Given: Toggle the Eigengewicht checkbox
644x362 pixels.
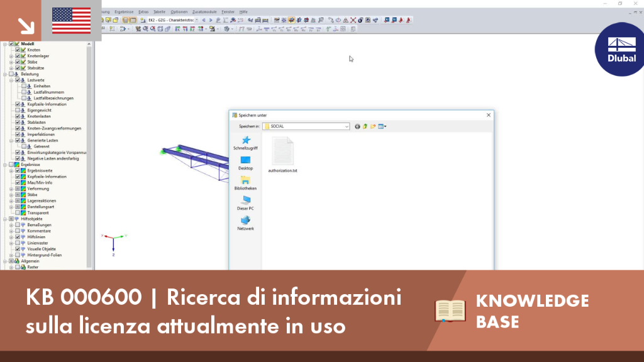Looking at the screenshot, I should click(18, 111).
